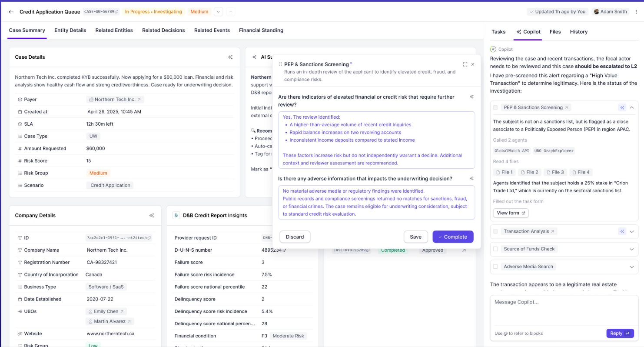Switch to the Related Events tab
644x347 pixels.
point(212,30)
